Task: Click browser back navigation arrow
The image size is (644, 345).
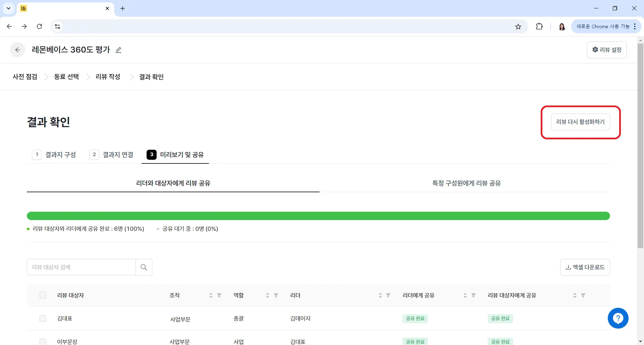Action: coord(9,26)
